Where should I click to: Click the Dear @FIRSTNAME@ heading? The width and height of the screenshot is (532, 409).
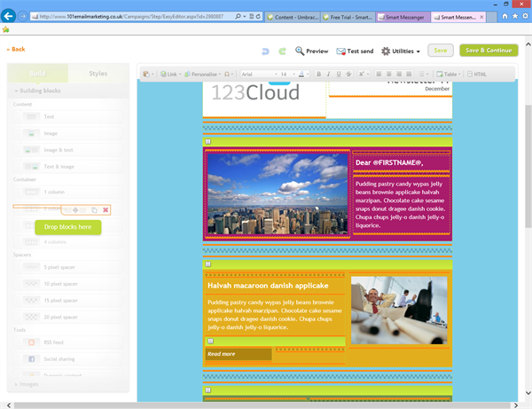pos(389,162)
